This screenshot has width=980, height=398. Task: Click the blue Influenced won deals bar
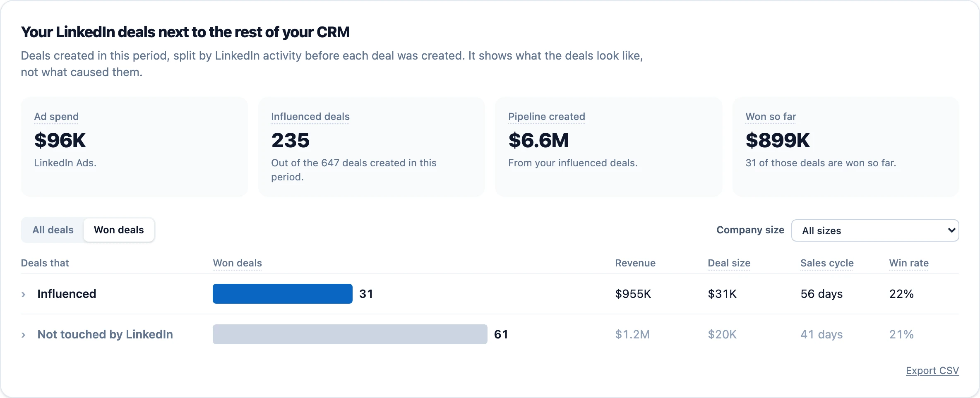click(x=283, y=294)
